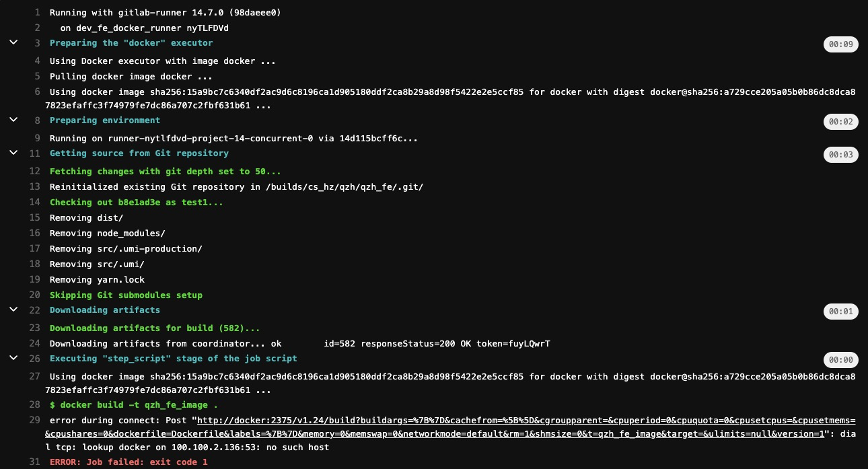Click the Downloading artifacts section header text

(105, 310)
